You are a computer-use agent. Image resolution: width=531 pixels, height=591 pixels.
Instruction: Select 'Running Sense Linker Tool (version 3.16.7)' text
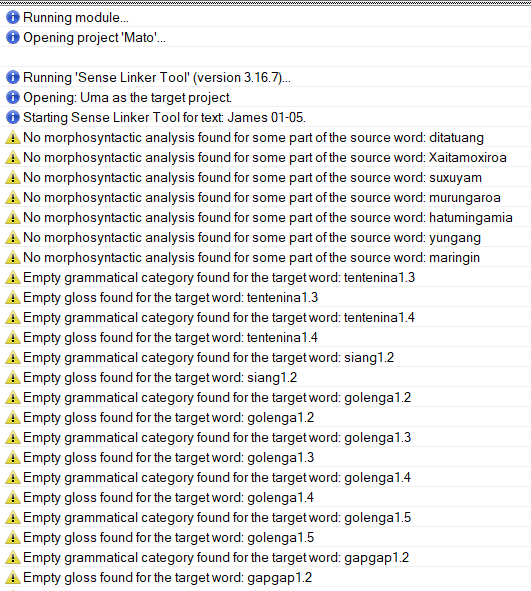157,77
